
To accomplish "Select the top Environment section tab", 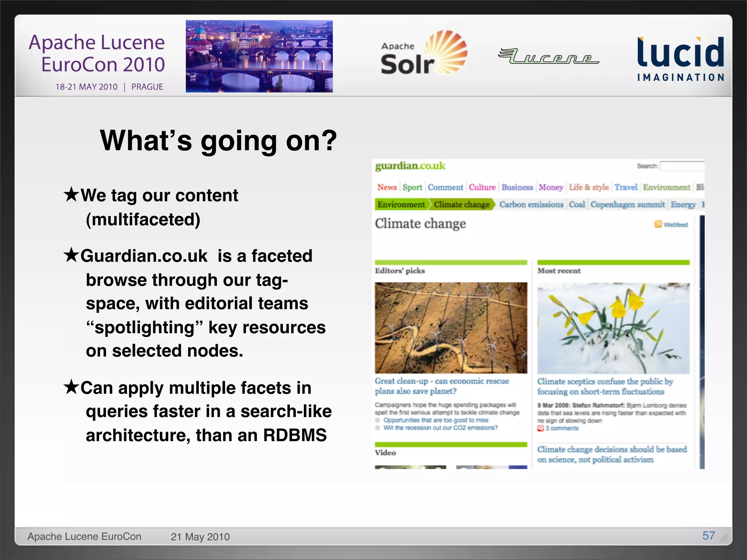I will [x=666, y=187].
